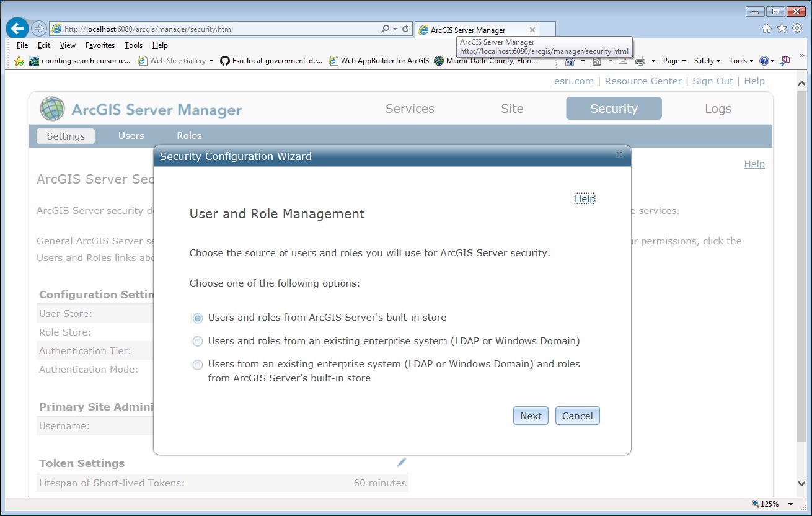This screenshot has height=516, width=812.
Task: Click the Sign Out link
Action: pyautogui.click(x=713, y=81)
